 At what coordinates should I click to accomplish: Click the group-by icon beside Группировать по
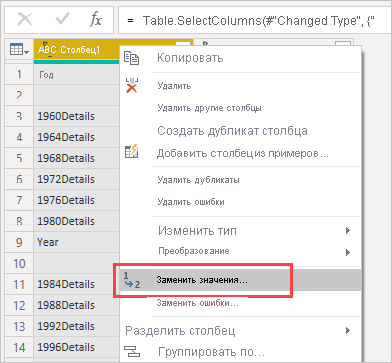132,351
